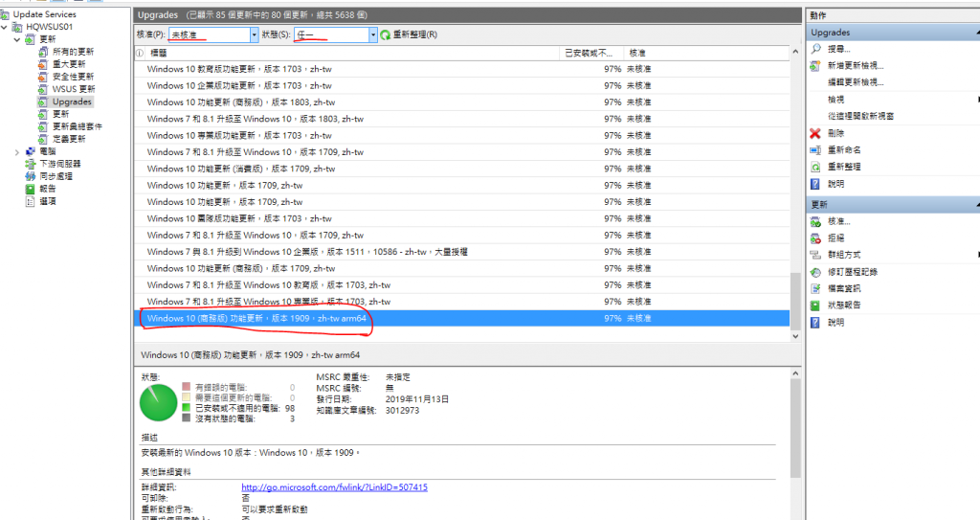Select Windows 10 團隊版功能更新 版本 1703 row
This screenshot has height=520, width=980.
click(x=462, y=219)
